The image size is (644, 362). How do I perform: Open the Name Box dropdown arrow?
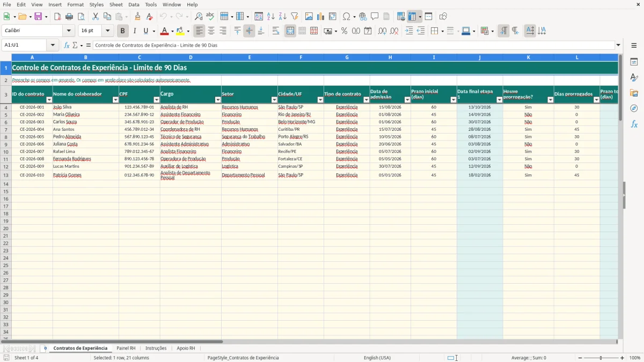[x=53, y=45]
